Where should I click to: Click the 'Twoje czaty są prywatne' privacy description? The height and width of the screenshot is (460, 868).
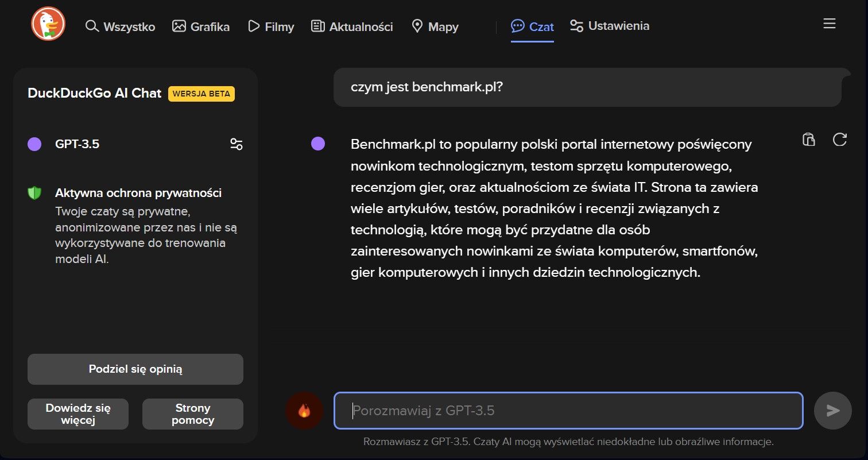[x=146, y=235]
